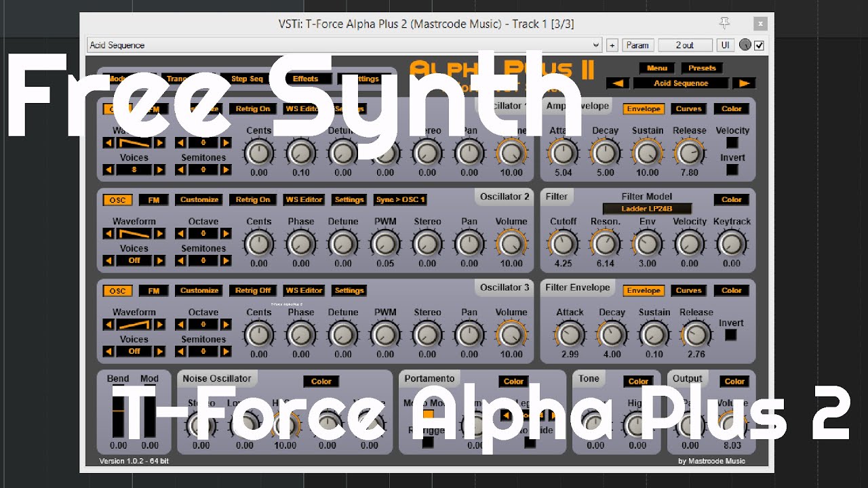
Task: Click Oscillator 2 voices next arrow
Action: click(x=160, y=260)
